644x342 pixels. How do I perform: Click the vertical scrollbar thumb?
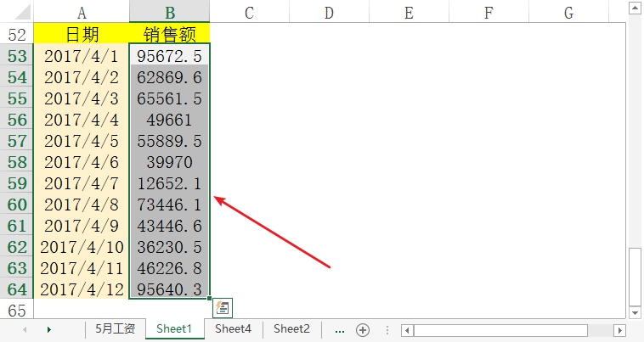point(635,277)
